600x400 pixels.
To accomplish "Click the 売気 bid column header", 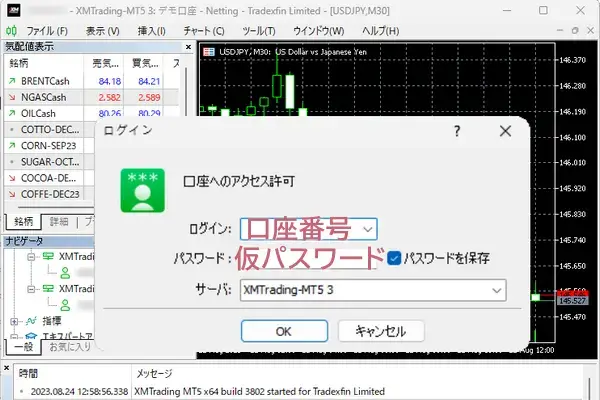I will 104,63.
